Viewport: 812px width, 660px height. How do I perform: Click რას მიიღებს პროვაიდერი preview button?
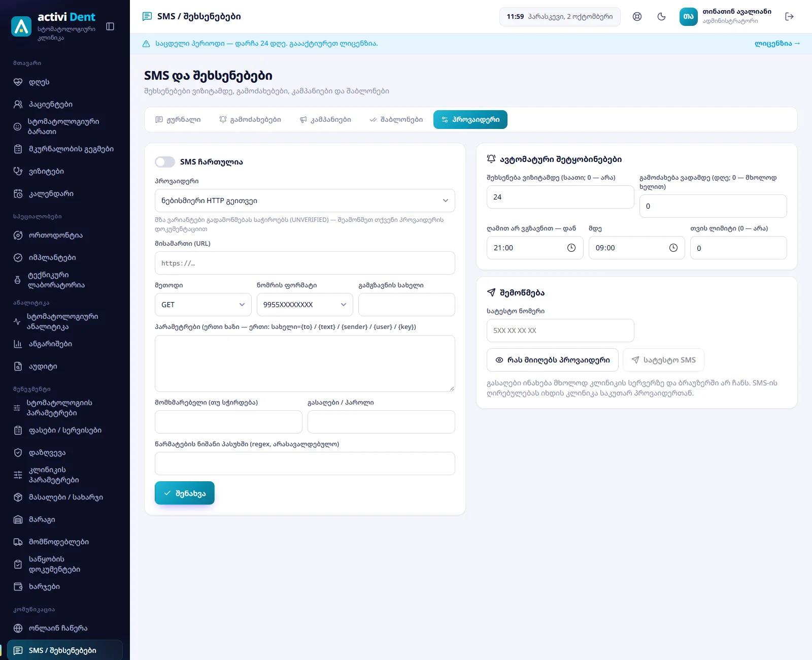click(x=553, y=360)
